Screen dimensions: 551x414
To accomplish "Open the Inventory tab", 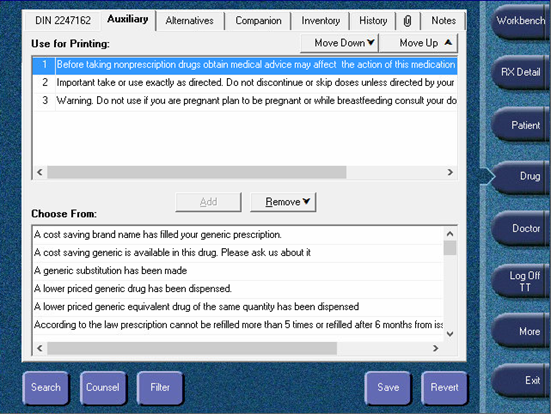I will click(x=320, y=21).
